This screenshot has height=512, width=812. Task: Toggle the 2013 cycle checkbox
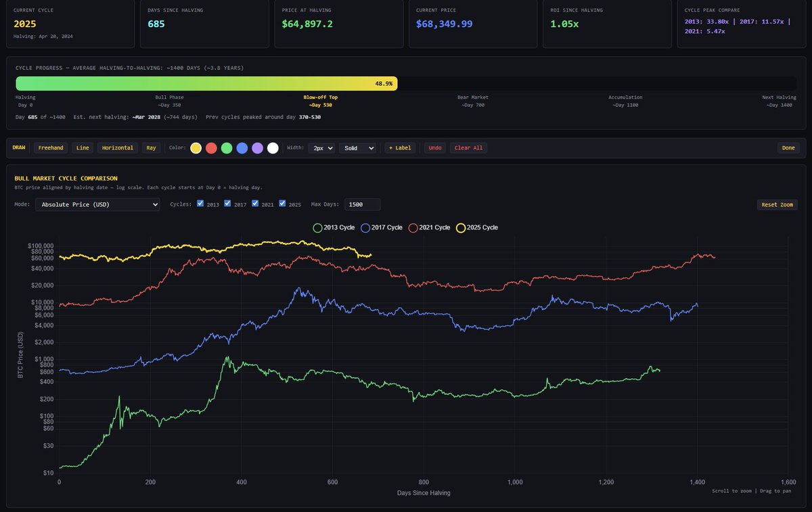point(200,203)
